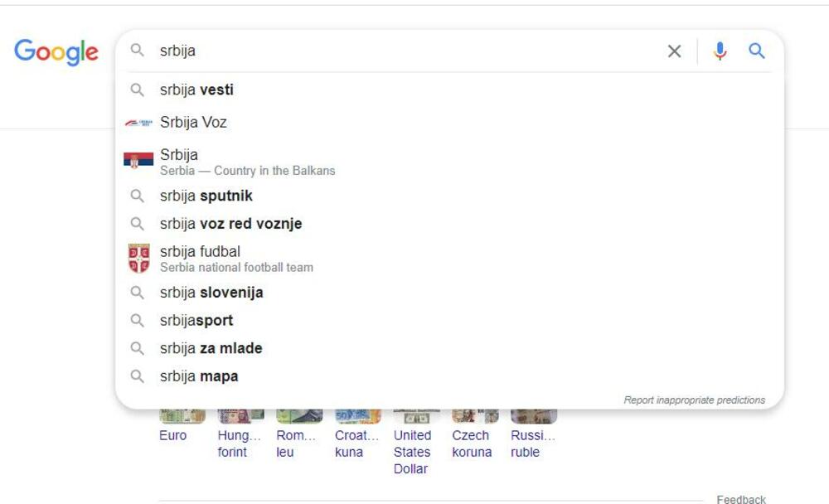Choose the 'srbija voz red voznje' suggestion
Screen dimensions: 829x504
[x=230, y=223]
